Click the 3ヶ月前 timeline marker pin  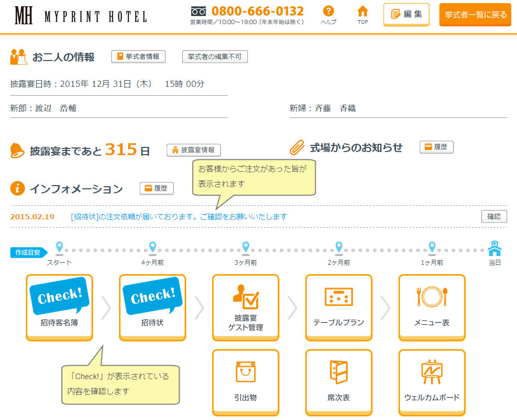point(246,247)
